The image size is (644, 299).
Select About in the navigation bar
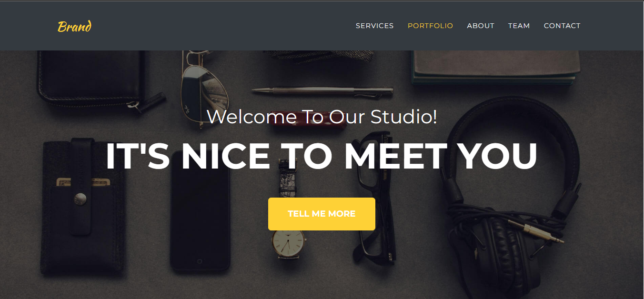click(x=481, y=26)
